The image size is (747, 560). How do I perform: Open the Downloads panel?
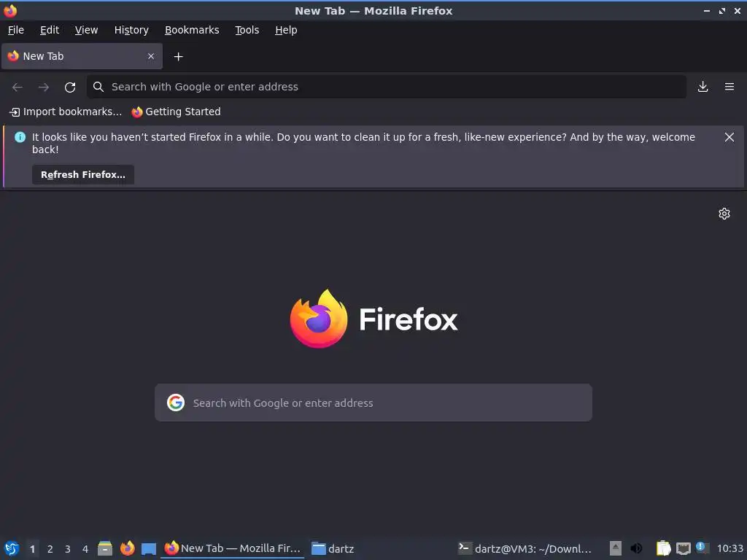click(x=703, y=87)
